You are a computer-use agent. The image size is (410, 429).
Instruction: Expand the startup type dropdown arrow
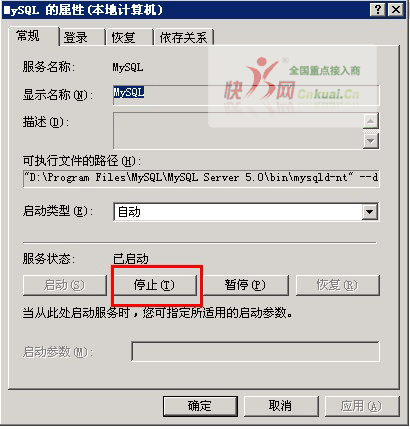pos(370,211)
